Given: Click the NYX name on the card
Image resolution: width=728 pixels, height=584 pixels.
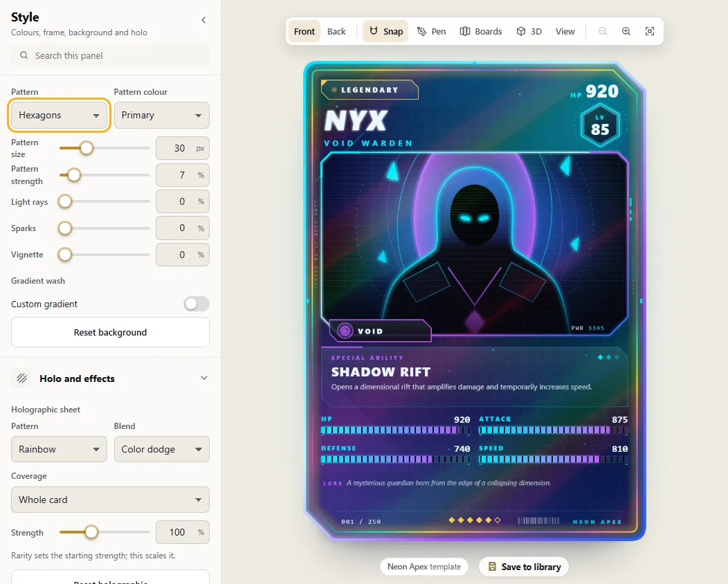Looking at the screenshot, I should pyautogui.click(x=356, y=120).
